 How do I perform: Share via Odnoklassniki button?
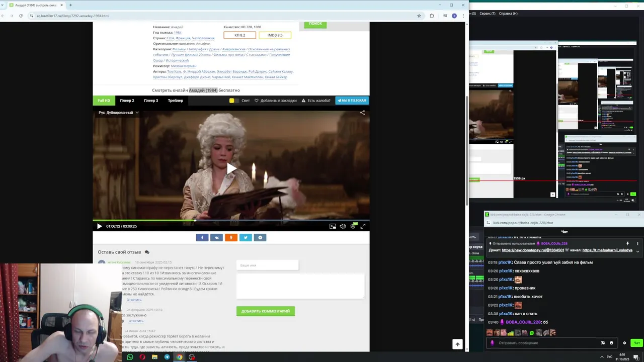231,237
